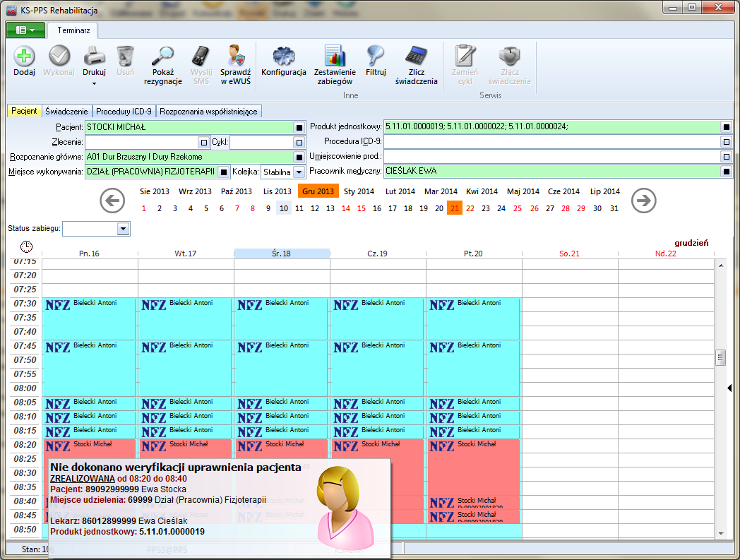Select day 10 in calendar row
The height and width of the screenshot is (560, 740).
(283, 208)
